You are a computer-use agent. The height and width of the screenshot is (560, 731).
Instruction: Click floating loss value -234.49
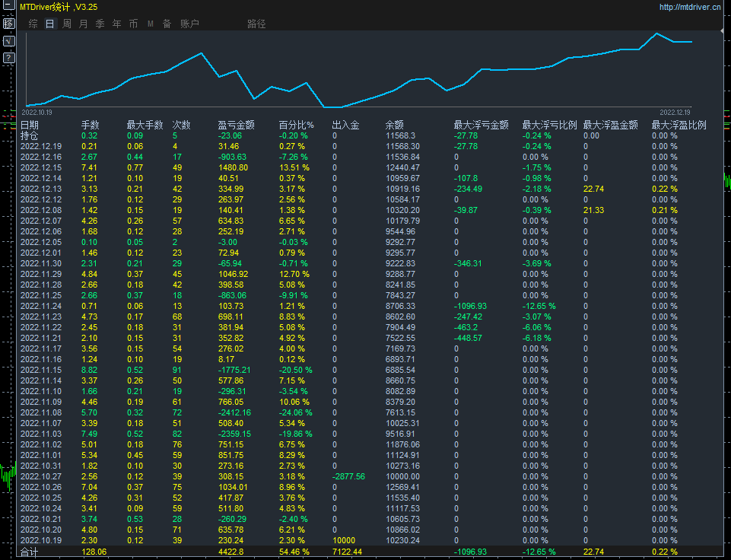coord(468,189)
